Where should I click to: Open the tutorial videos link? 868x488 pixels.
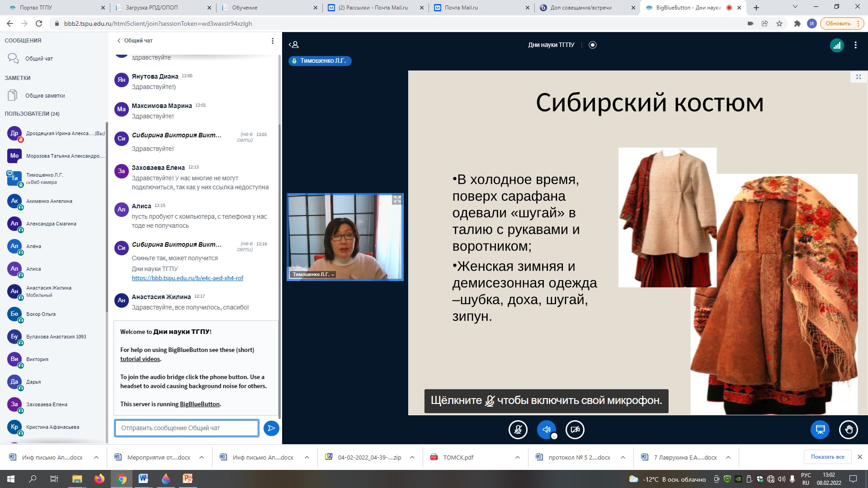(x=140, y=359)
